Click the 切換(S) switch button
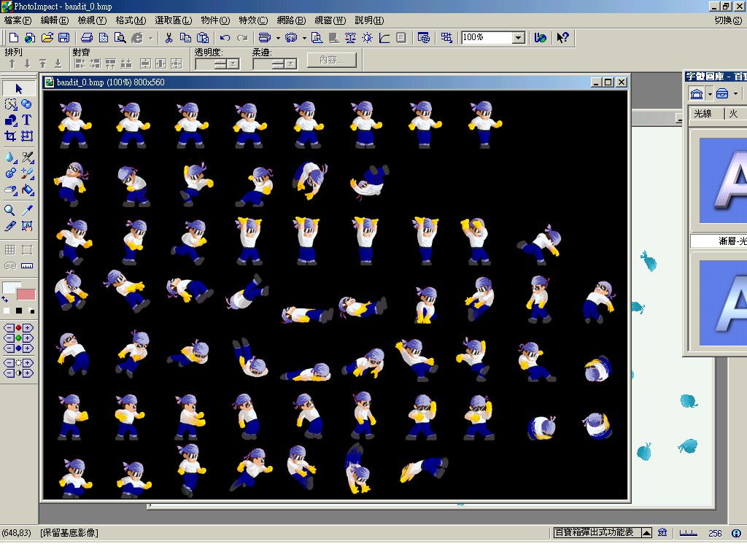Viewport: 747px width, 560px height. click(x=729, y=20)
